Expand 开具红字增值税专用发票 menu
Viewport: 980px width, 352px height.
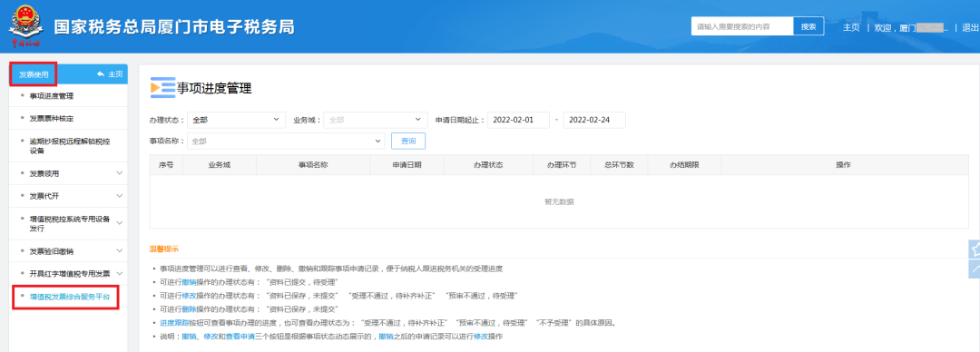120,273
